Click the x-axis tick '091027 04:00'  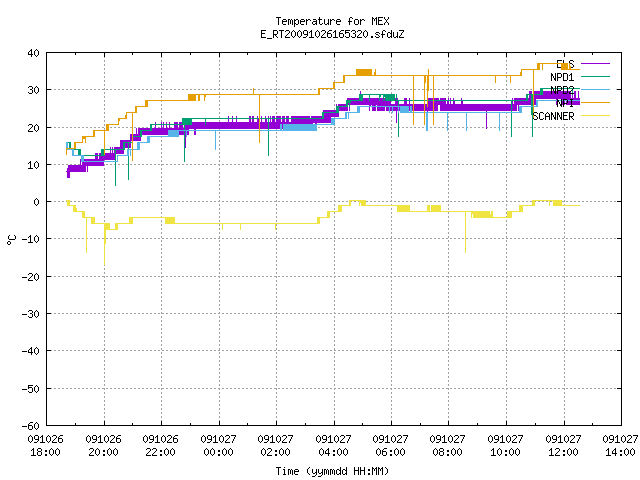[334, 446]
